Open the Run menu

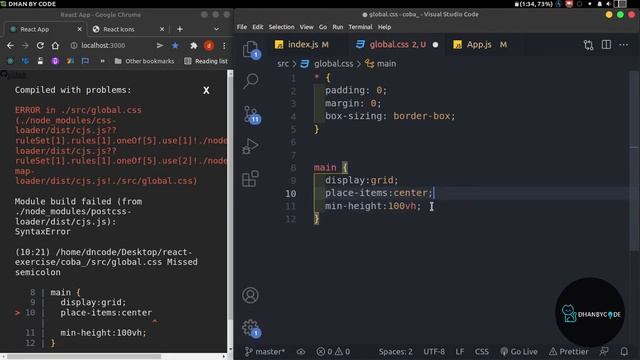(338, 27)
